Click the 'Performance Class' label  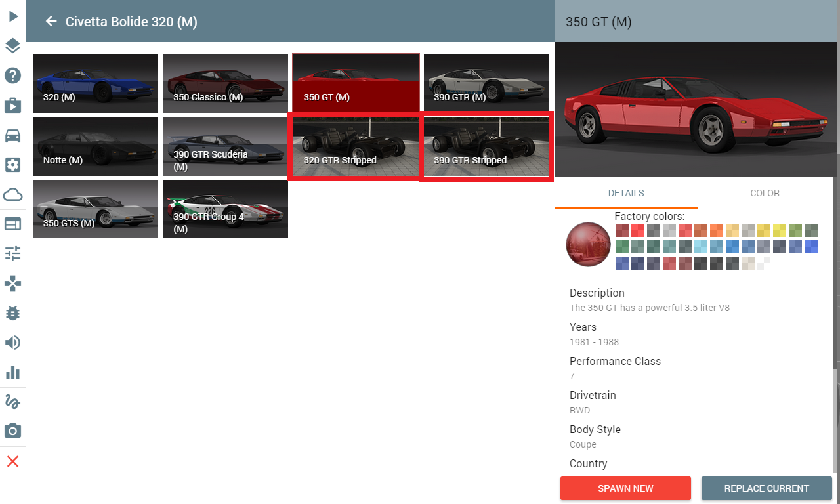pyautogui.click(x=615, y=361)
